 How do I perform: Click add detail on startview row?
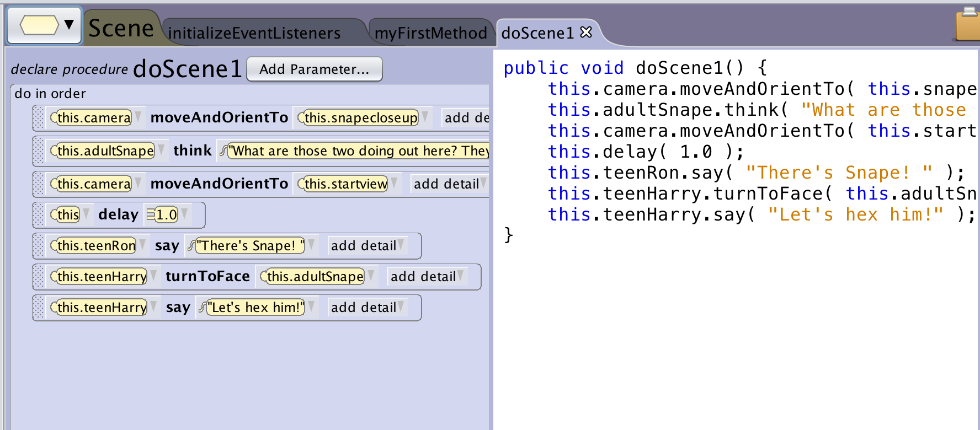click(x=449, y=184)
